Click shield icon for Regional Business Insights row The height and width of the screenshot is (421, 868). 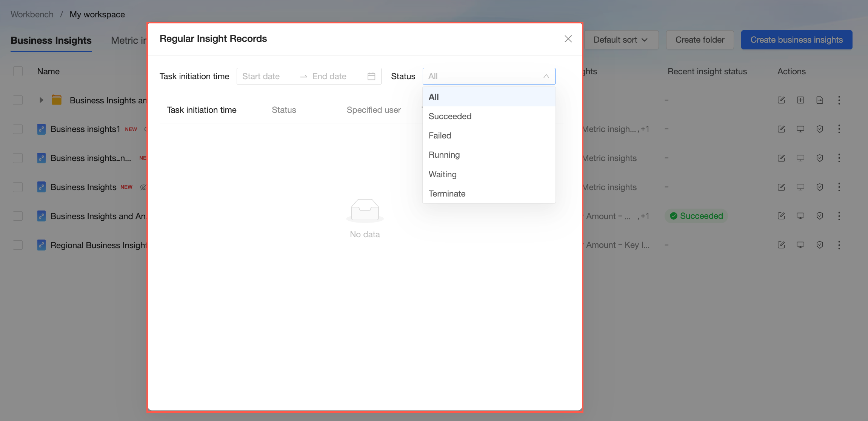coord(820,245)
